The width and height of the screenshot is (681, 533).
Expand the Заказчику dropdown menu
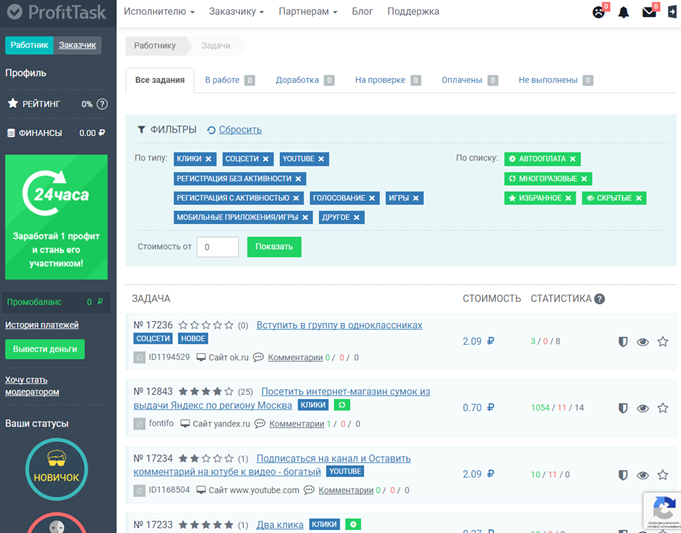236,12
